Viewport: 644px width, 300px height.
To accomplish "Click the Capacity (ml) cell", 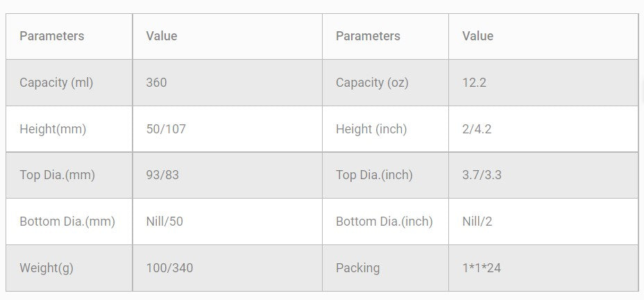I will point(56,83).
